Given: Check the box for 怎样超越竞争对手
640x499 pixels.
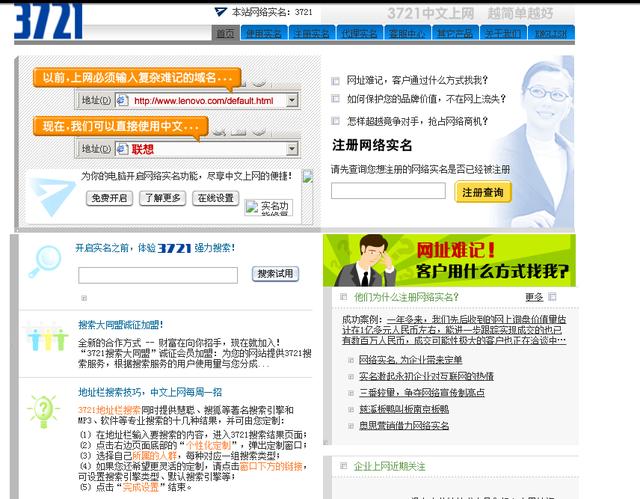Looking at the screenshot, I should [x=335, y=121].
